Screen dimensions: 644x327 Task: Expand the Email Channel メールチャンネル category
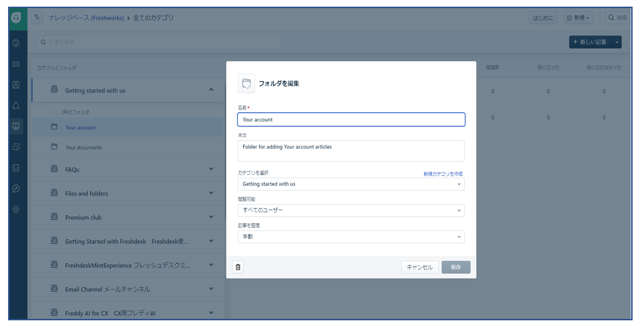211,289
